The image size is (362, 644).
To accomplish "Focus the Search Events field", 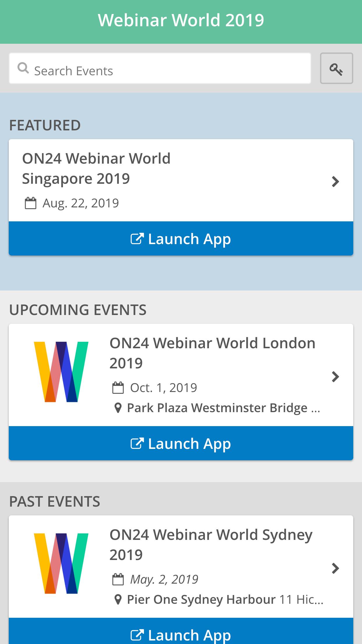I will coord(160,68).
